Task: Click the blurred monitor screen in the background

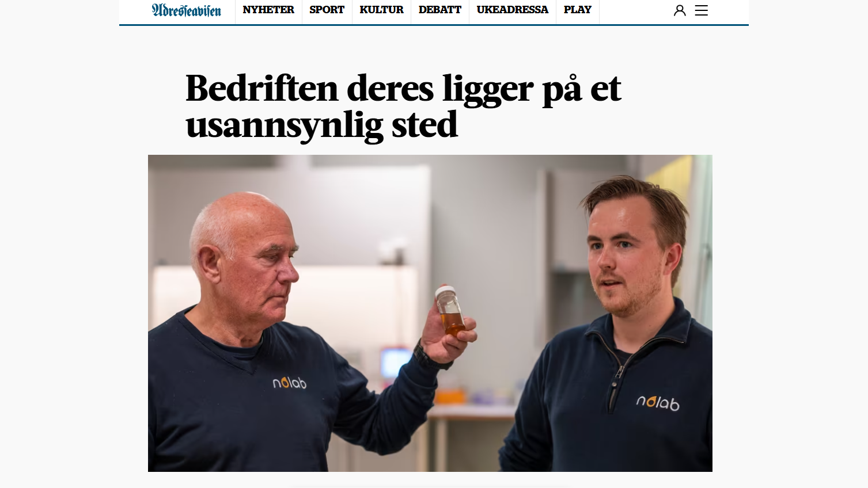Action: [x=395, y=363]
